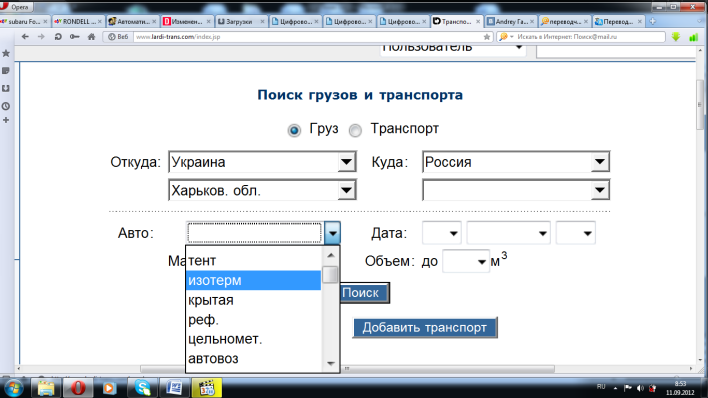
Task: Click the RU language indicator in tray
Action: point(601,387)
